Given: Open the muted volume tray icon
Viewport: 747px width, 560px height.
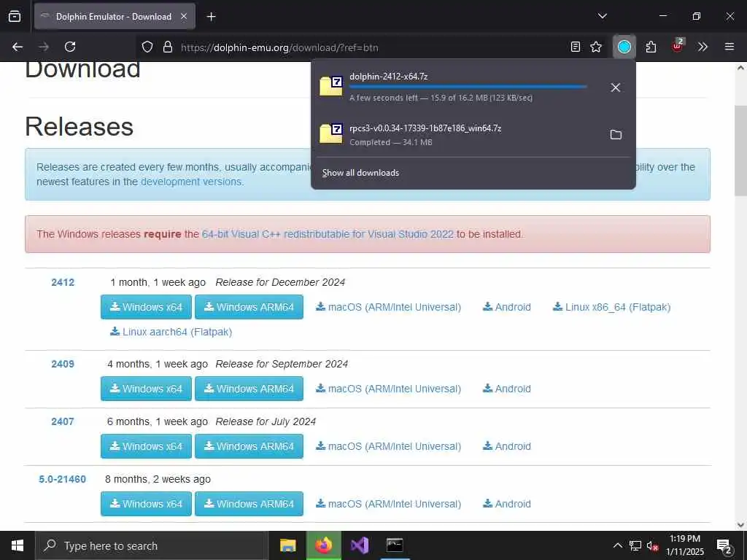Looking at the screenshot, I should click(x=652, y=545).
